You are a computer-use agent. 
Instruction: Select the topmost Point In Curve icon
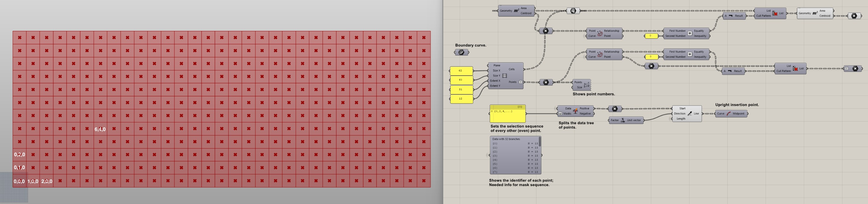point(600,33)
